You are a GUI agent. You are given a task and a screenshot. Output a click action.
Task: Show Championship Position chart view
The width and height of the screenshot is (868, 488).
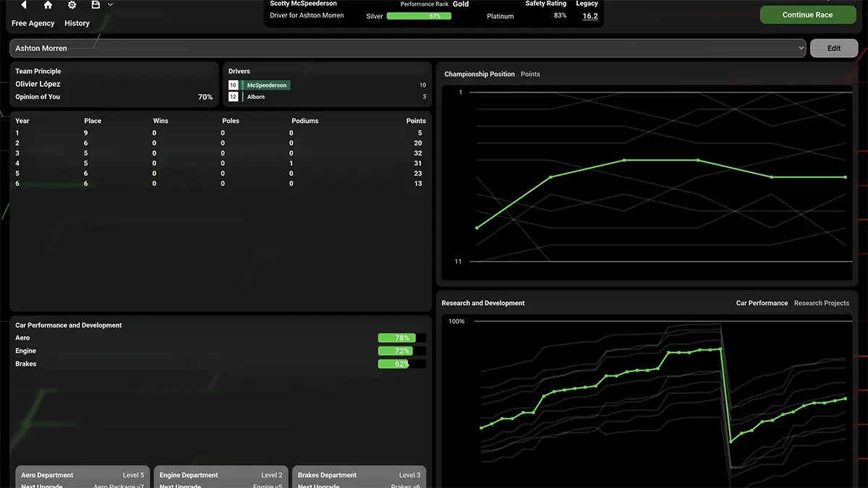(x=480, y=74)
